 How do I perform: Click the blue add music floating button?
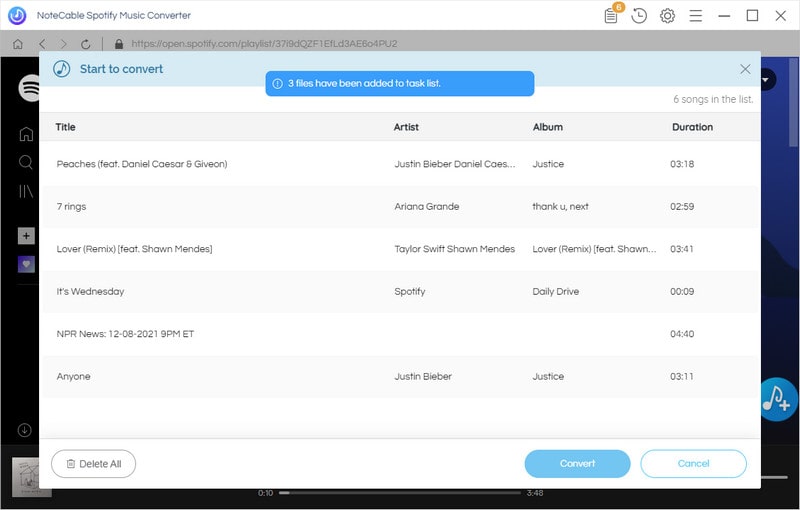[777, 399]
